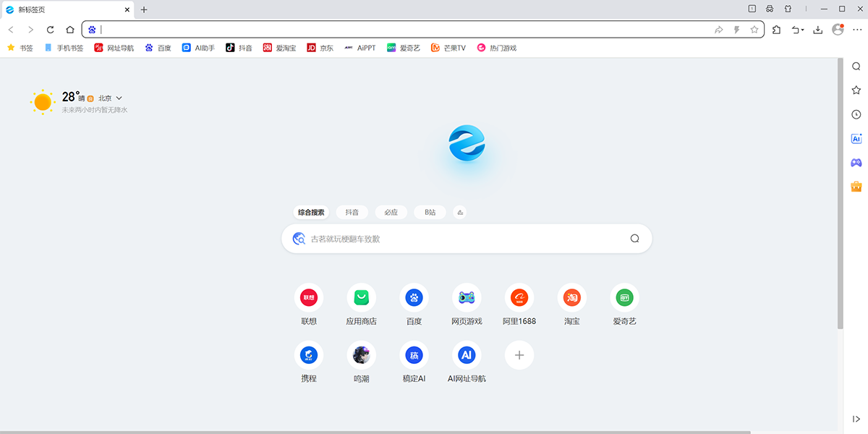Expand the 北京 city selector dropdown
Screen dimensions: 868x434
point(110,98)
